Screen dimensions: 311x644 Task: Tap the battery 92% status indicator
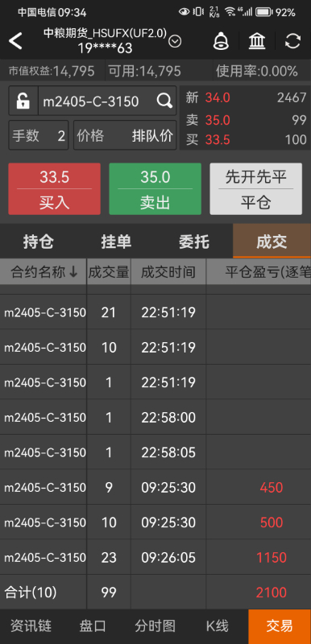276,12
